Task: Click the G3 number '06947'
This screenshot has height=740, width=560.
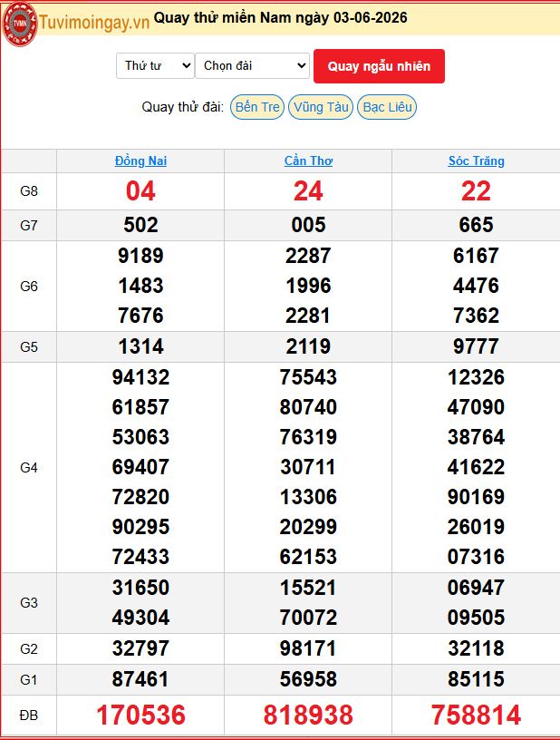Action: point(476,588)
